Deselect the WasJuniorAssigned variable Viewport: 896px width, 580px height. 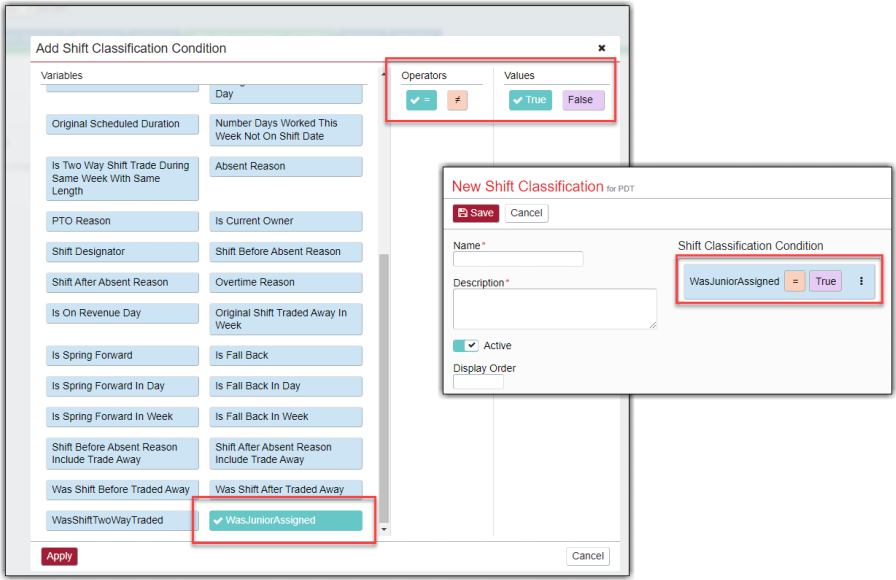[286, 520]
